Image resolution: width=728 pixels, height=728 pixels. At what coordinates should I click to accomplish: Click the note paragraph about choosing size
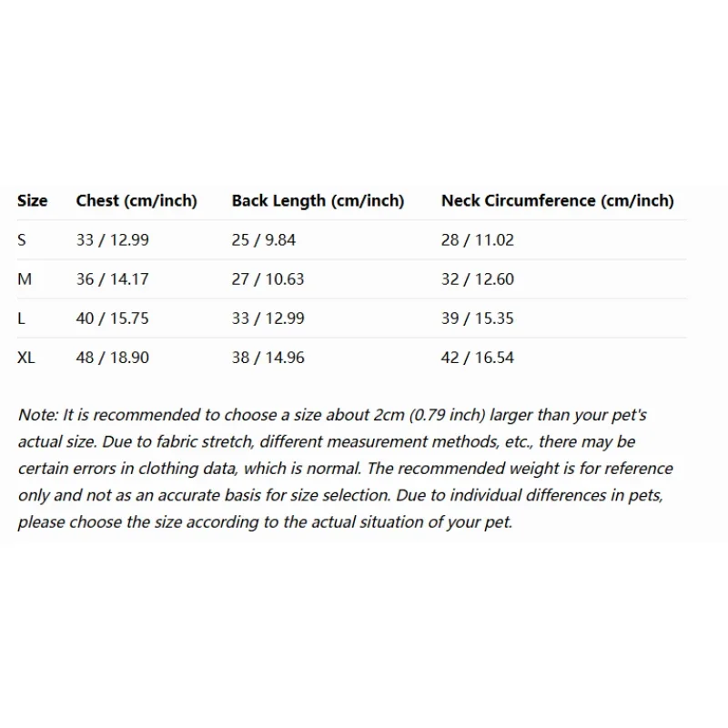tap(346, 469)
